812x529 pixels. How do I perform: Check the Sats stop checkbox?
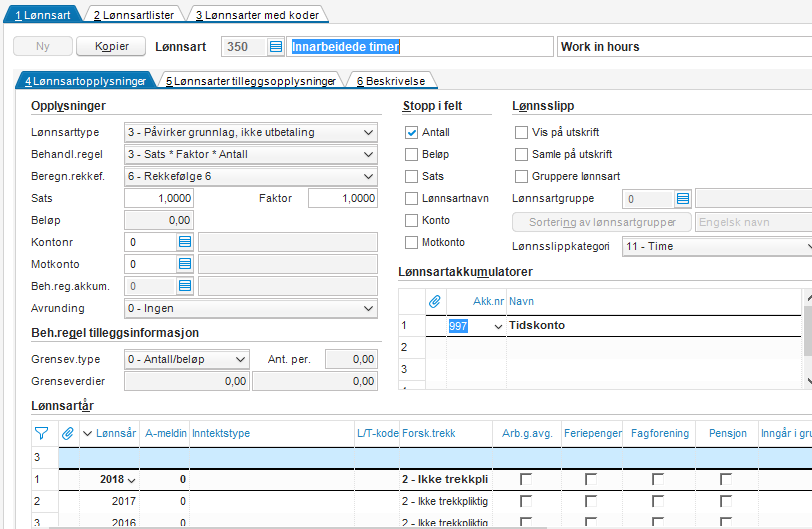pos(411,177)
